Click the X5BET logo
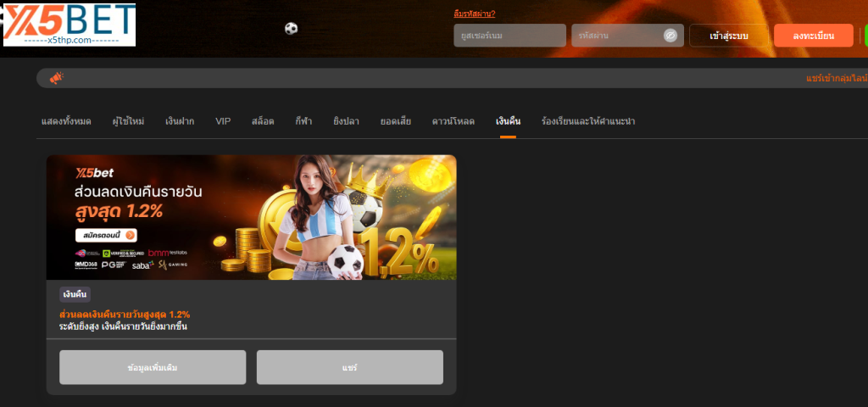This screenshot has height=407, width=868. point(70,25)
